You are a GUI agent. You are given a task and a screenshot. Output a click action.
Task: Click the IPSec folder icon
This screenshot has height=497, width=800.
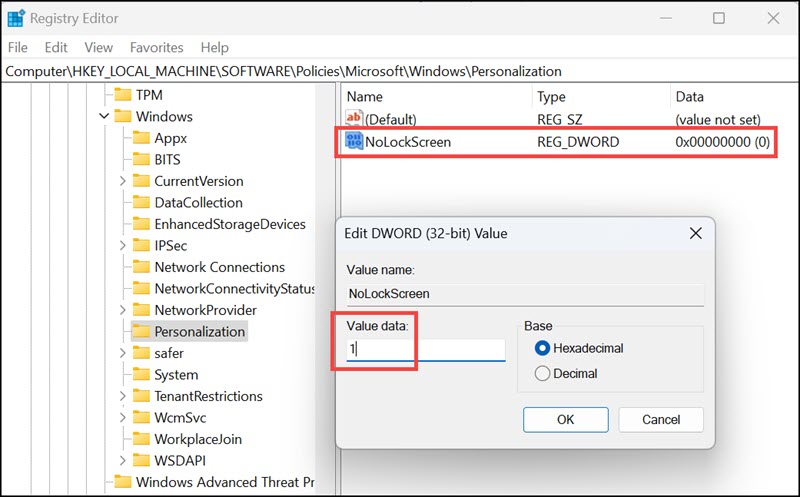coord(141,245)
